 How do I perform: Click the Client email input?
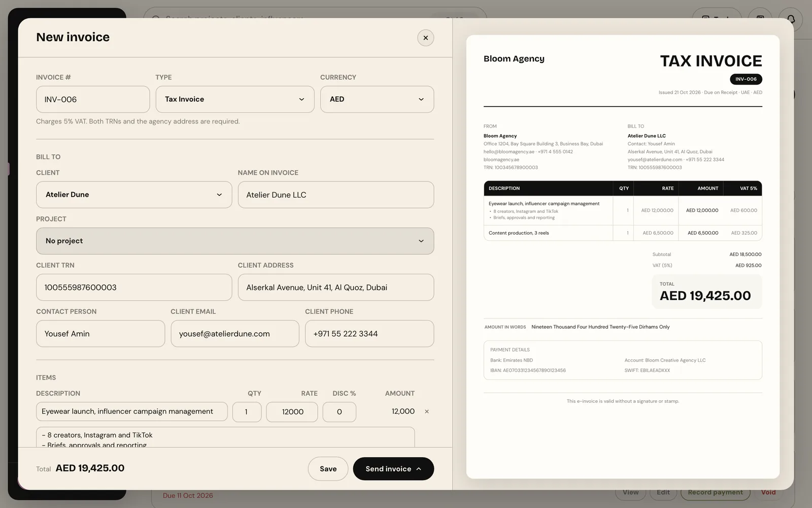[235, 334]
